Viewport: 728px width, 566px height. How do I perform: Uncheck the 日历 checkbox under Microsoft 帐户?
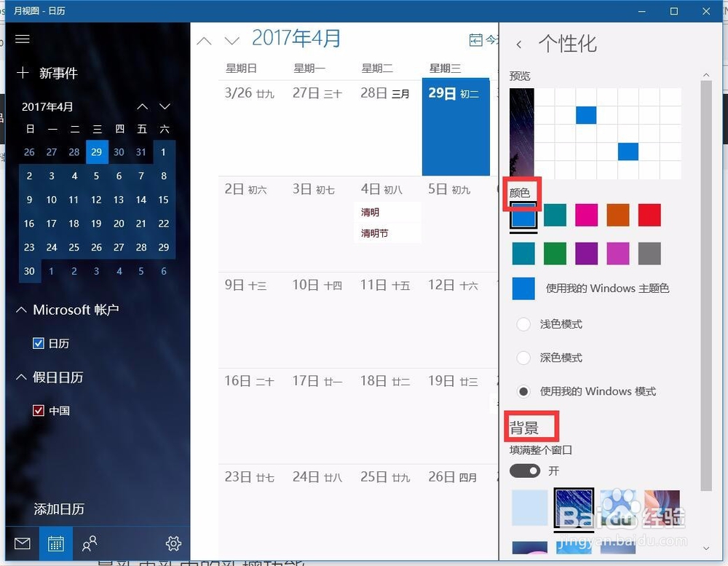coord(39,343)
